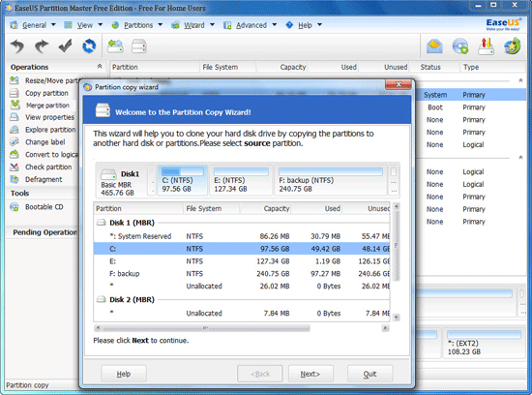Sort wizard list by Used column
532x395 pixels.
[317, 208]
